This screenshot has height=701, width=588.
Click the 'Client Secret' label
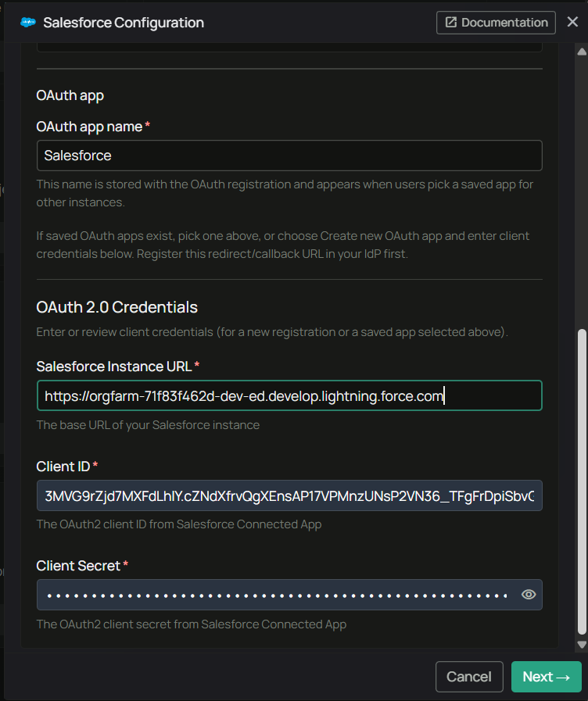pos(78,566)
